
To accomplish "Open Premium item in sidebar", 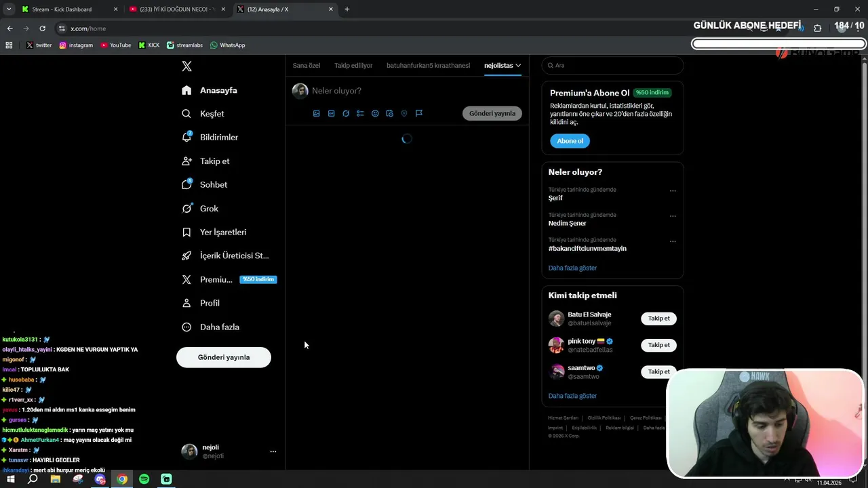I will (229, 279).
